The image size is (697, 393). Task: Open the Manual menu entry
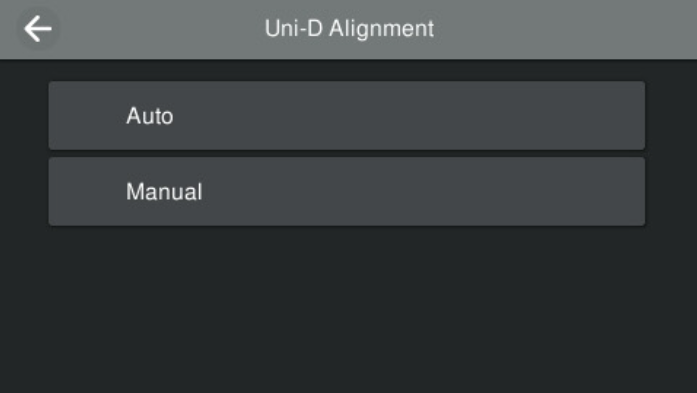click(347, 192)
